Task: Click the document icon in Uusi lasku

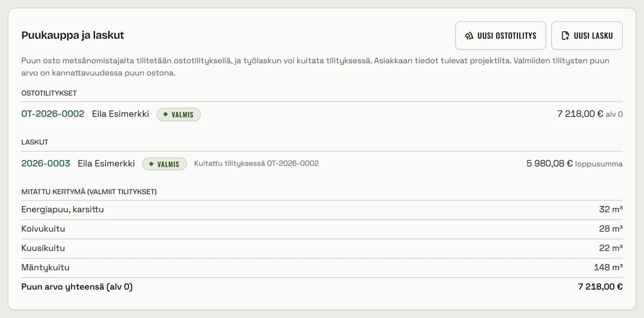Action: point(566,36)
